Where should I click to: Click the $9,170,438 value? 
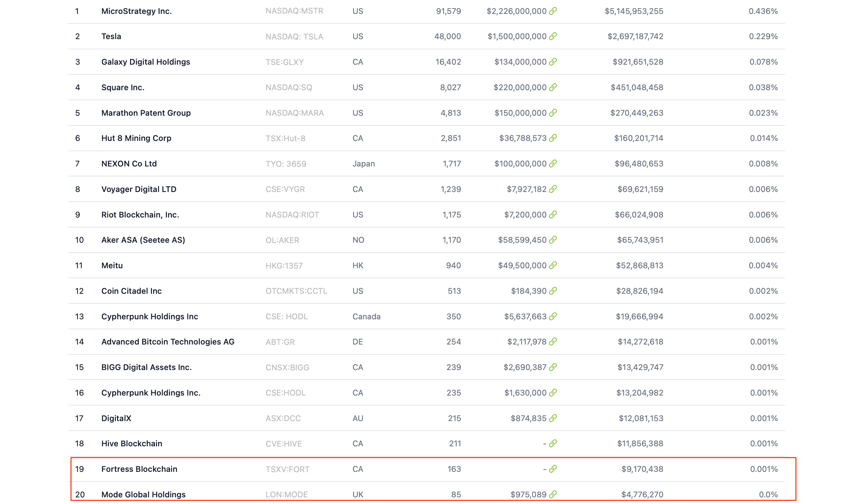(642, 469)
